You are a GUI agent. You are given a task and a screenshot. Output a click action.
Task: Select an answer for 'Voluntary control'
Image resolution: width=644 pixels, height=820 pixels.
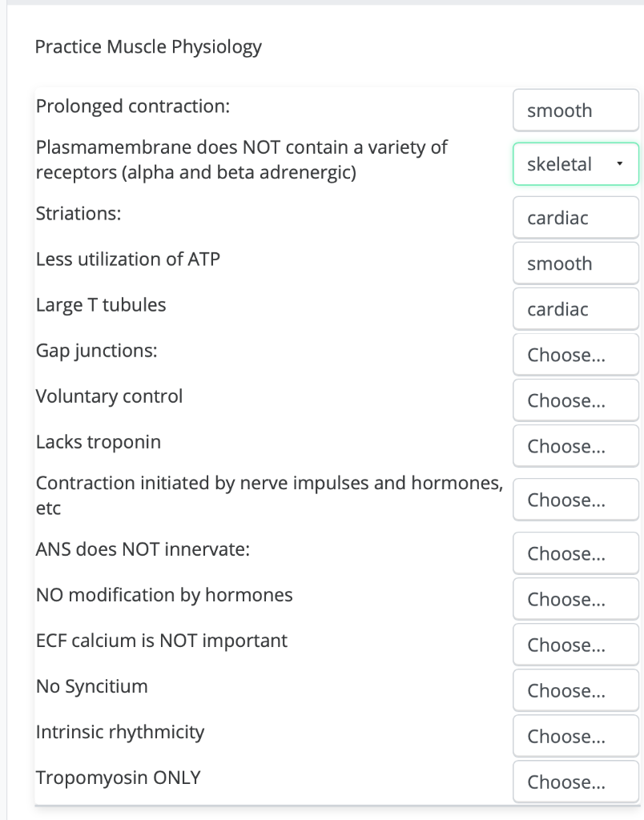click(x=575, y=400)
